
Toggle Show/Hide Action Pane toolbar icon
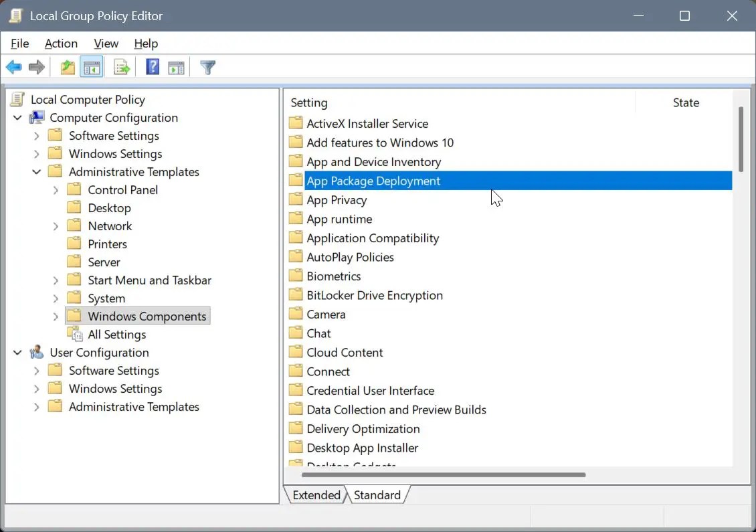coord(176,68)
